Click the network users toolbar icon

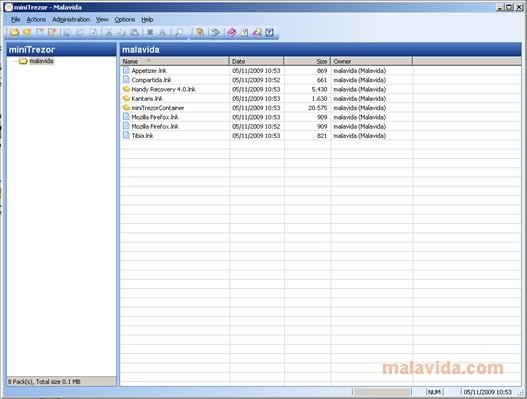[x=215, y=32]
